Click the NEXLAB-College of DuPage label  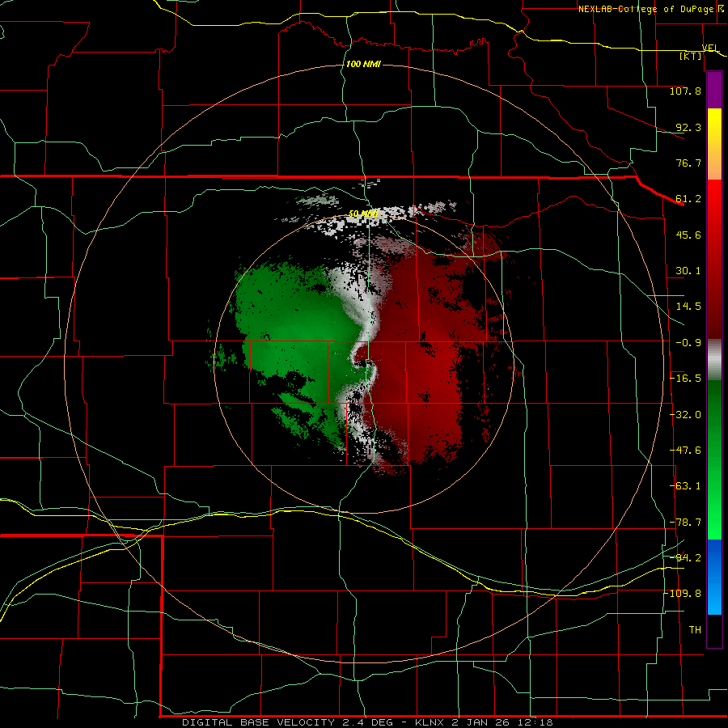(647, 9)
